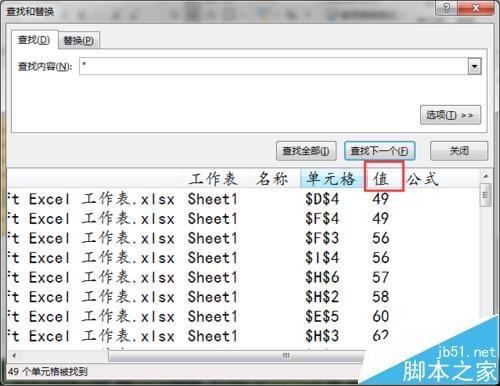
Task: Sort results by 工作表 column header
Action: (x=213, y=179)
